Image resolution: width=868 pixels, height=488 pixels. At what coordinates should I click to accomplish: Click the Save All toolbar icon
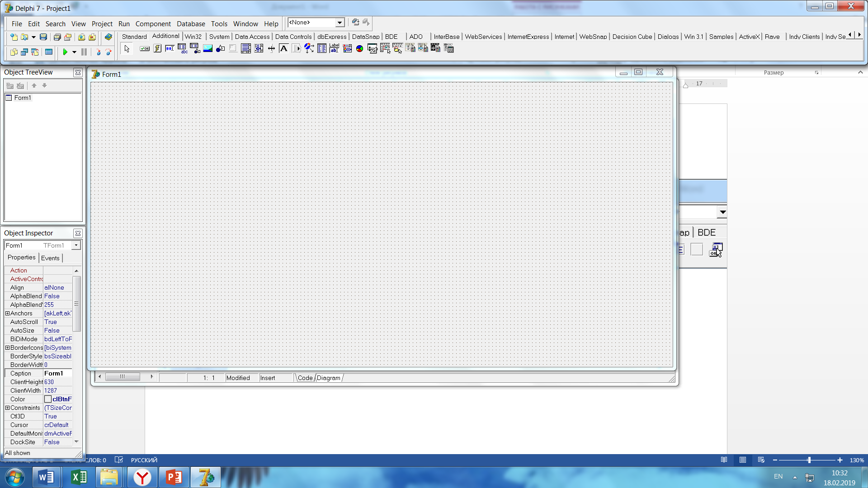point(57,37)
